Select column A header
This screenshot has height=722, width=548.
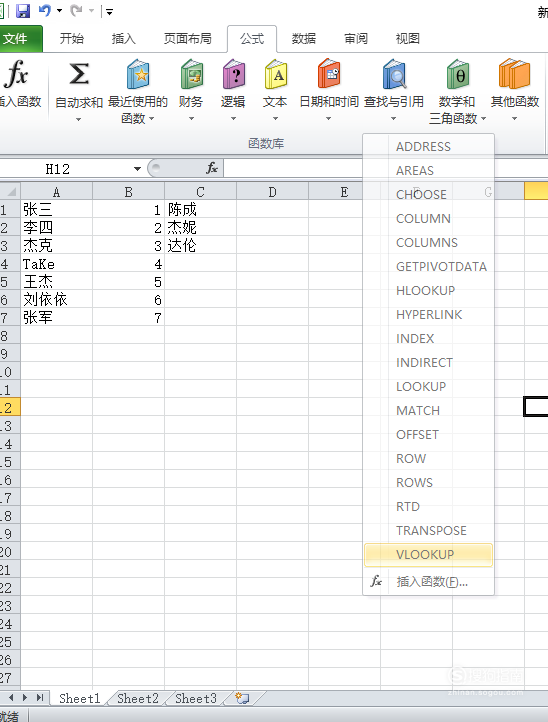coord(56,192)
